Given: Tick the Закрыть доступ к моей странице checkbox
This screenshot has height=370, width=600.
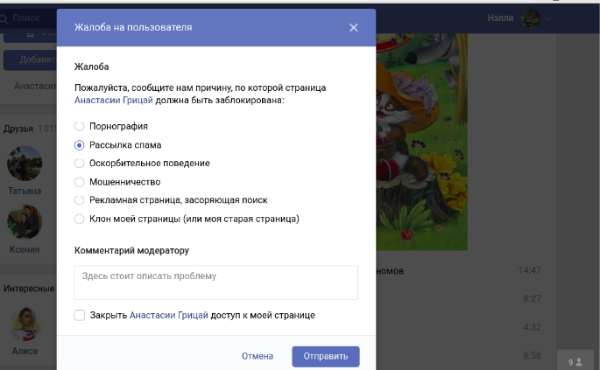Looking at the screenshot, I should point(80,315).
